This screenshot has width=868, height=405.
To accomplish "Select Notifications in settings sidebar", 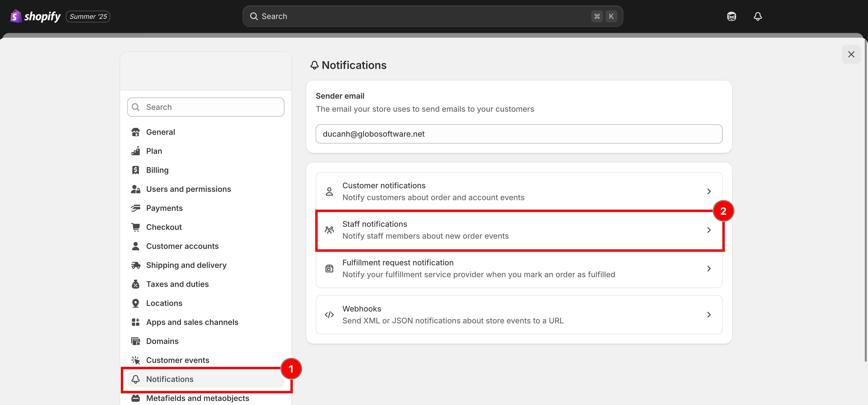I will (x=206, y=379).
